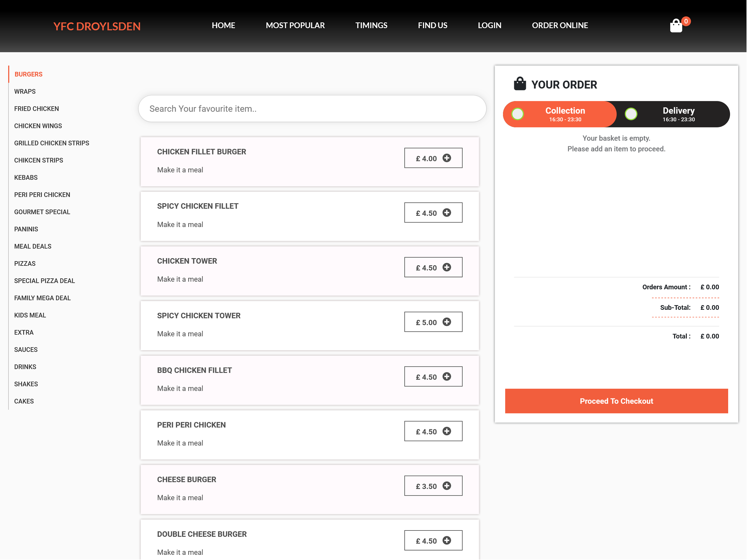The height and width of the screenshot is (560, 747).
Task: Open the Grilled Chicken Strips category
Action: pyautogui.click(x=52, y=143)
